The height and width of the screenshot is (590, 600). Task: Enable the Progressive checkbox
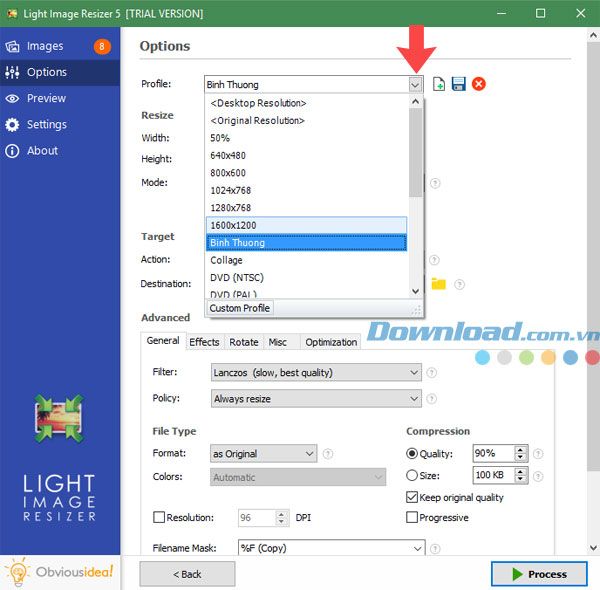412,517
